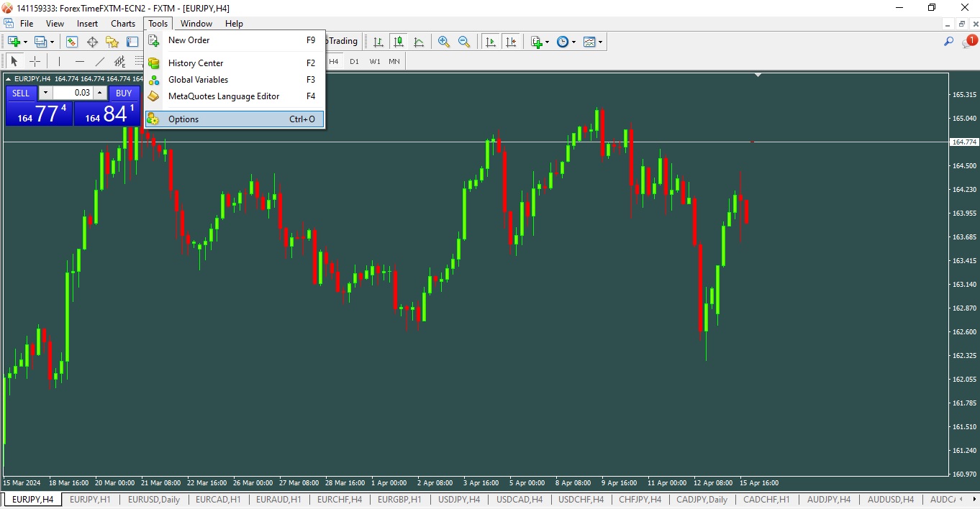Select the Draw Trendline tool
Image resolution: width=980 pixels, height=509 pixels.
coord(99,61)
